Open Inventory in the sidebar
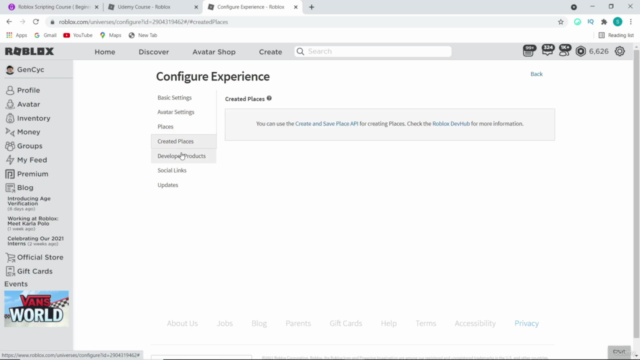Viewport: 640px width, 360px height. coord(28,118)
